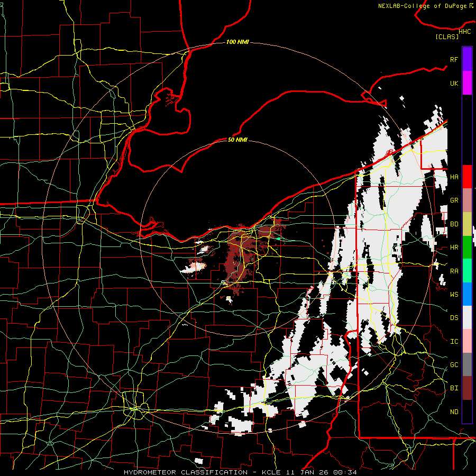The width and height of the screenshot is (476, 476).
Task: Click the "HR" legend label
Action: click(x=454, y=248)
